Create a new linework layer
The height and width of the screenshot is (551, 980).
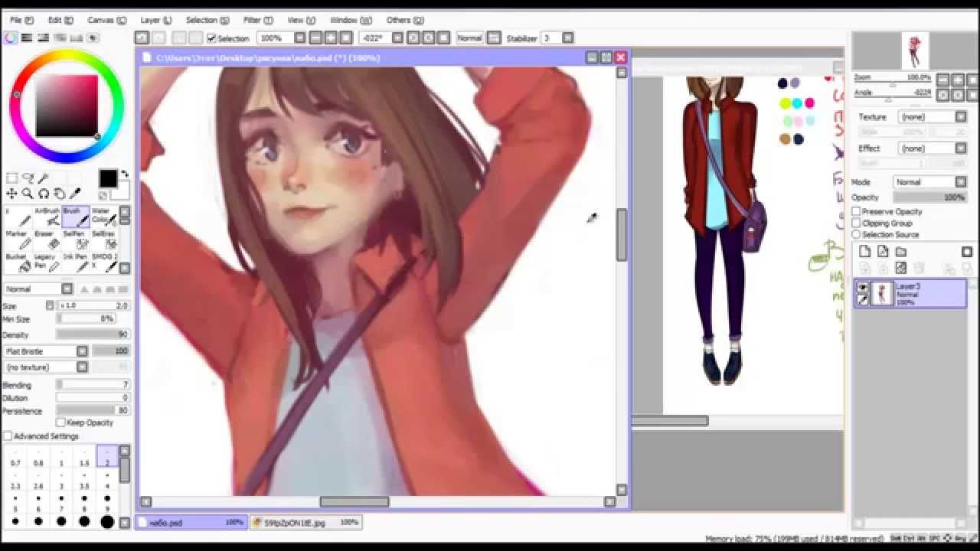[x=883, y=252]
